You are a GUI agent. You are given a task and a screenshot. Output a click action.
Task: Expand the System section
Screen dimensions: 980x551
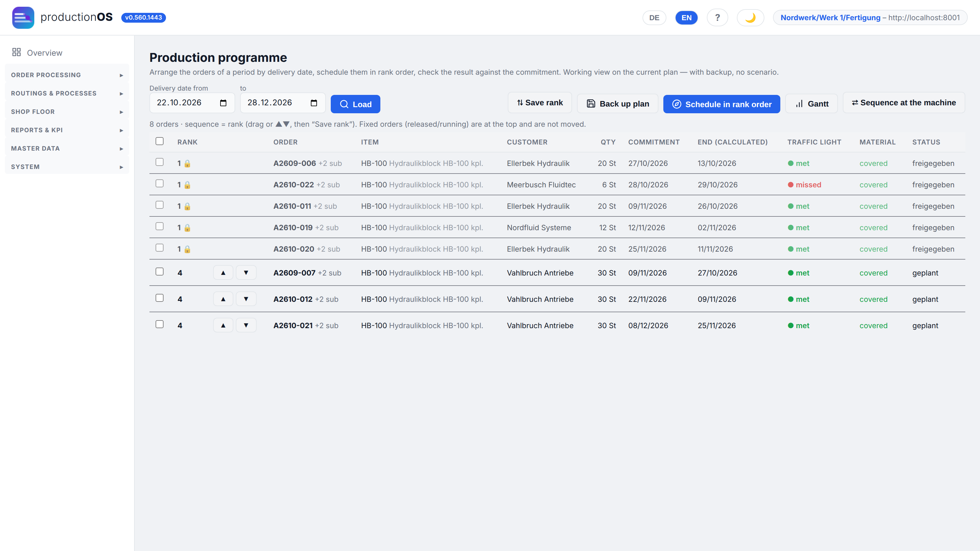click(x=67, y=167)
